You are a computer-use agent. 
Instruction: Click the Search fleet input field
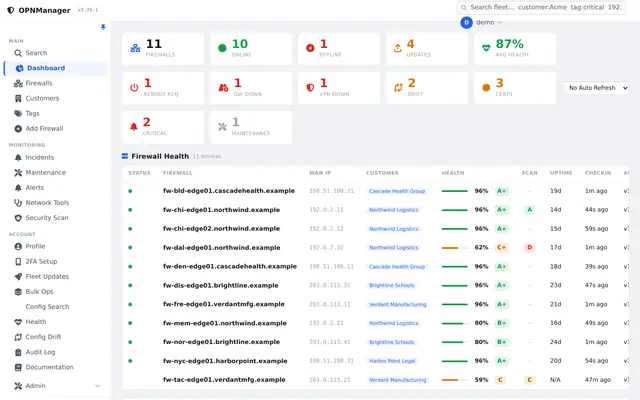coord(541,7)
